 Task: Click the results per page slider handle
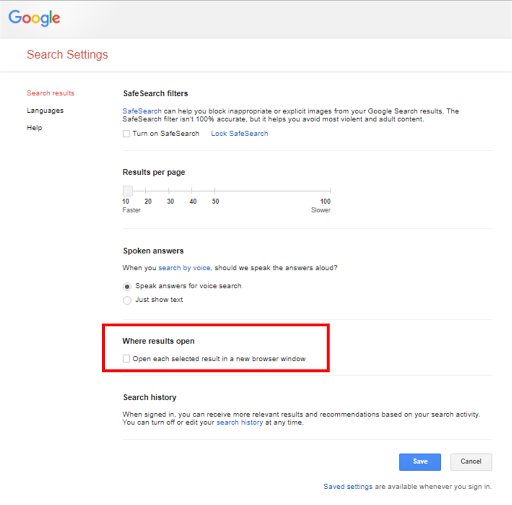[x=128, y=191]
